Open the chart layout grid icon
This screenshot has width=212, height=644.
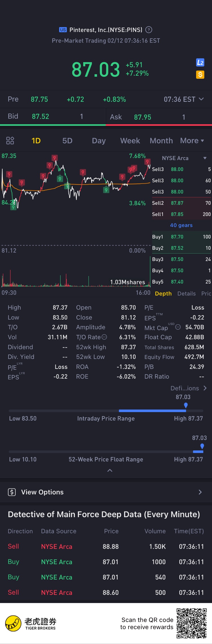tap(10, 141)
